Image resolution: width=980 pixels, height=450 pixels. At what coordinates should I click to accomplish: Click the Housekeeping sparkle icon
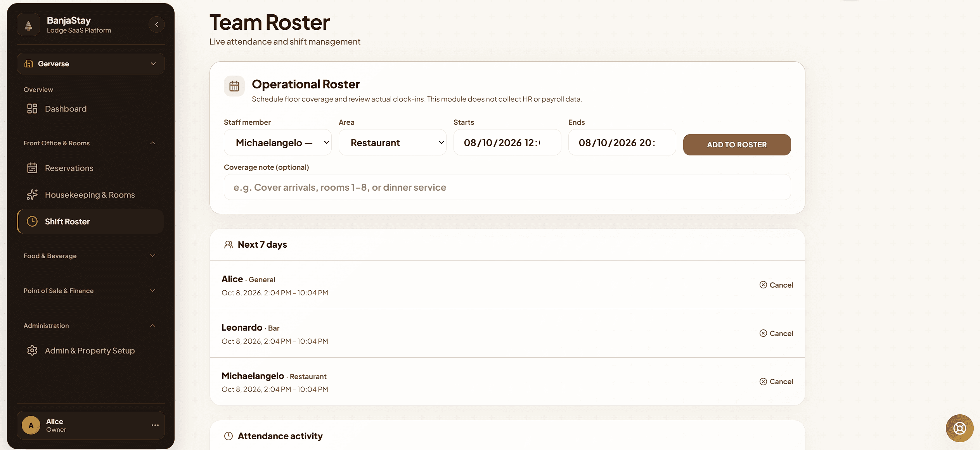click(32, 195)
